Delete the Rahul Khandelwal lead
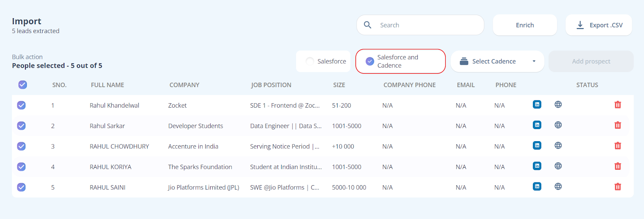This screenshot has width=644, height=219. (x=618, y=105)
